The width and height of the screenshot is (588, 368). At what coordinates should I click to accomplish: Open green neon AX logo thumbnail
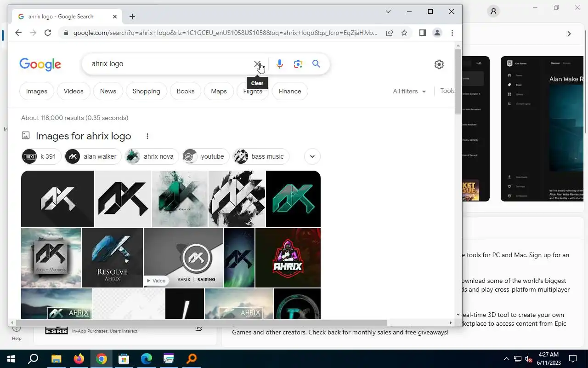pyautogui.click(x=293, y=199)
